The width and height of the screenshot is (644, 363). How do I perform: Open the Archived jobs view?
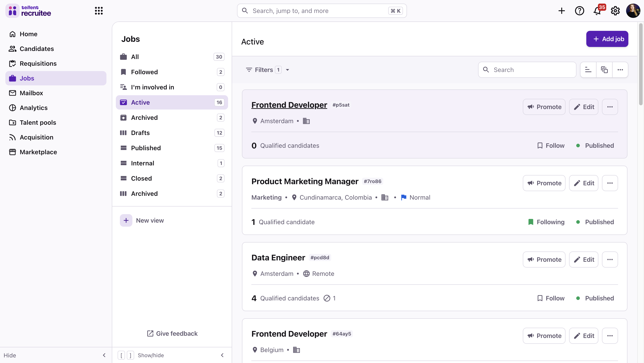tap(144, 117)
